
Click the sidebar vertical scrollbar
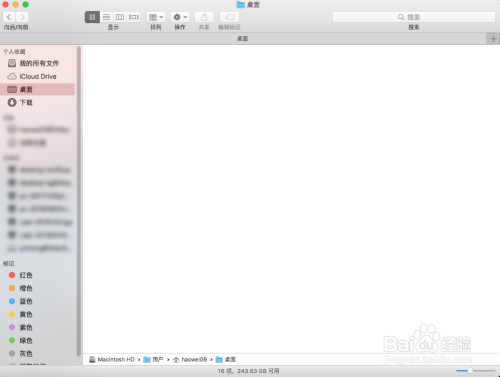(79, 201)
